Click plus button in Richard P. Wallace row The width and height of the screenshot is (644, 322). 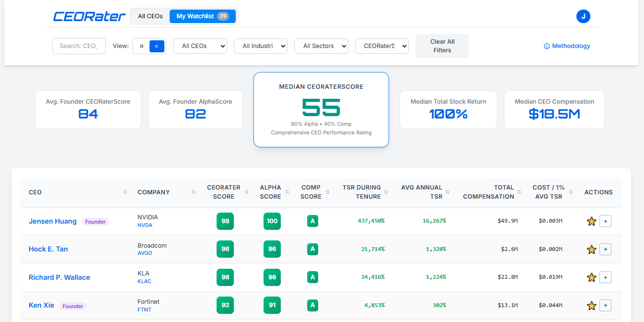point(605,277)
